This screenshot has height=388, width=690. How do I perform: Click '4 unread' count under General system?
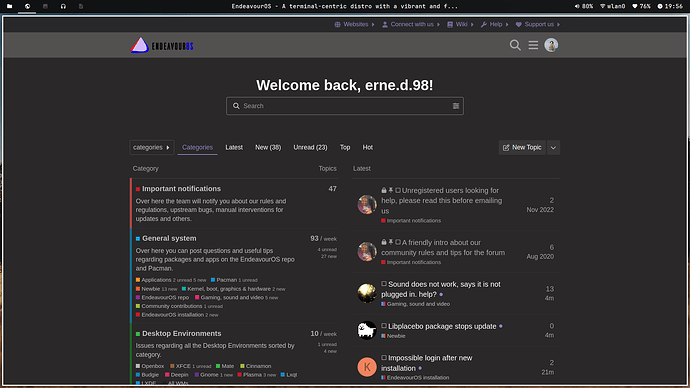pos(327,249)
